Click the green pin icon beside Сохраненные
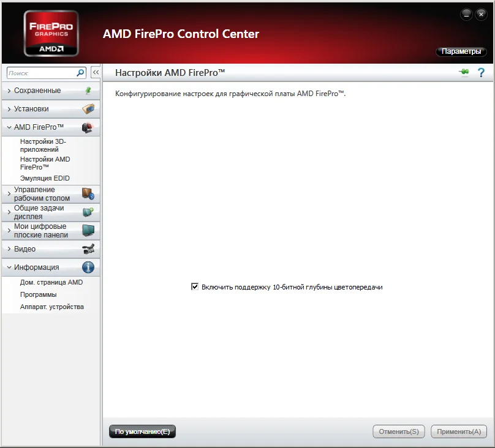Image resolution: width=495 pixels, height=448 pixels. point(88,91)
